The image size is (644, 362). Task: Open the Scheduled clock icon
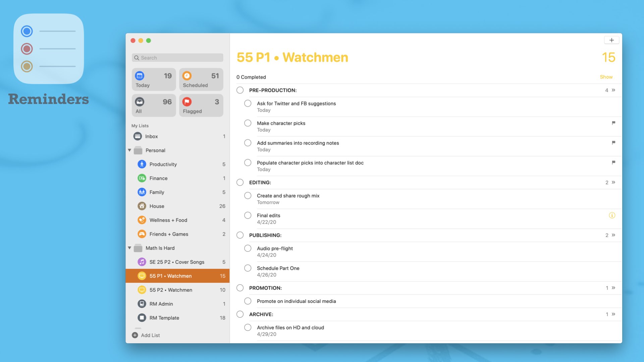pyautogui.click(x=187, y=76)
